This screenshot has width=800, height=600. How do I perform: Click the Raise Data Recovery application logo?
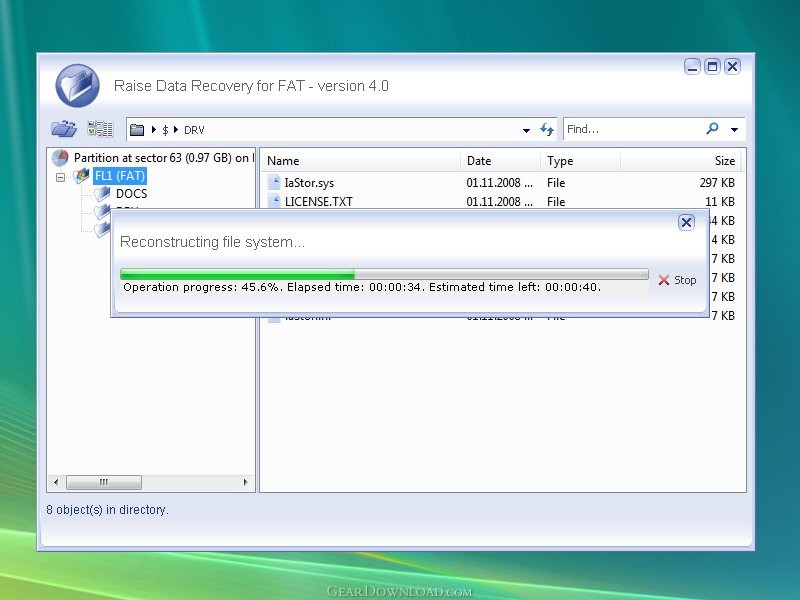[78, 86]
